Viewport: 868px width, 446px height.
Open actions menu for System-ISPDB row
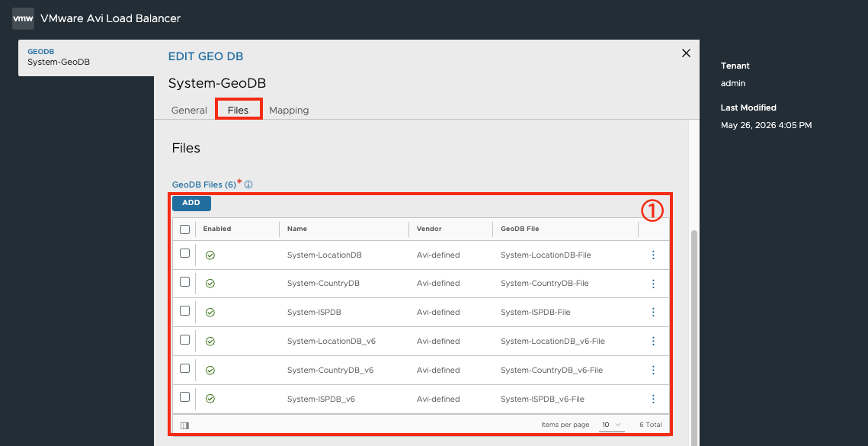(653, 313)
